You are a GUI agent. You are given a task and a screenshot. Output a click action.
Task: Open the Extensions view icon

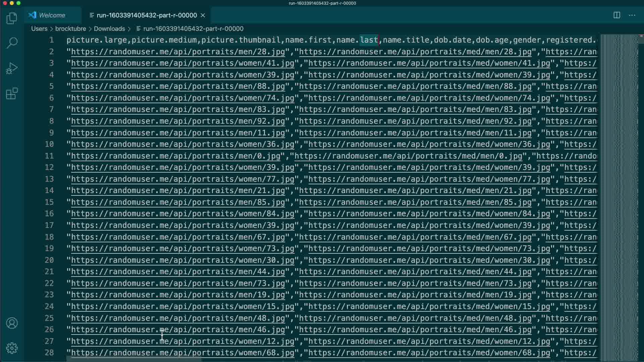coord(12,94)
